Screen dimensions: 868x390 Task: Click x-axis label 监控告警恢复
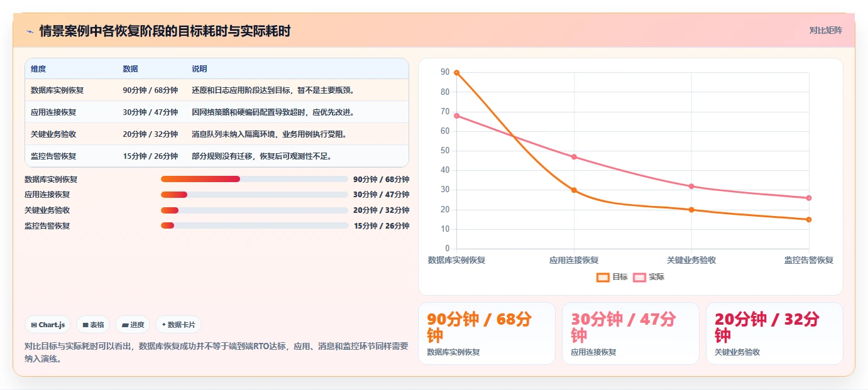click(809, 260)
